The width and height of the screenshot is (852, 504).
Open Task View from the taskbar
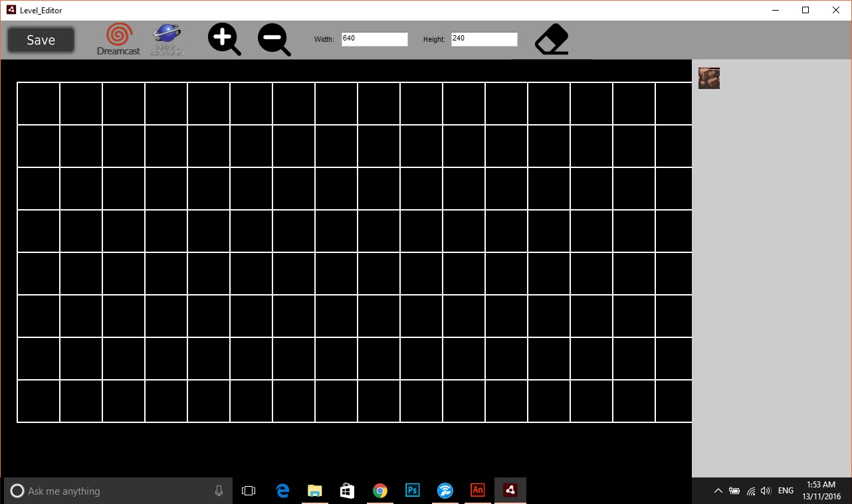click(x=249, y=491)
